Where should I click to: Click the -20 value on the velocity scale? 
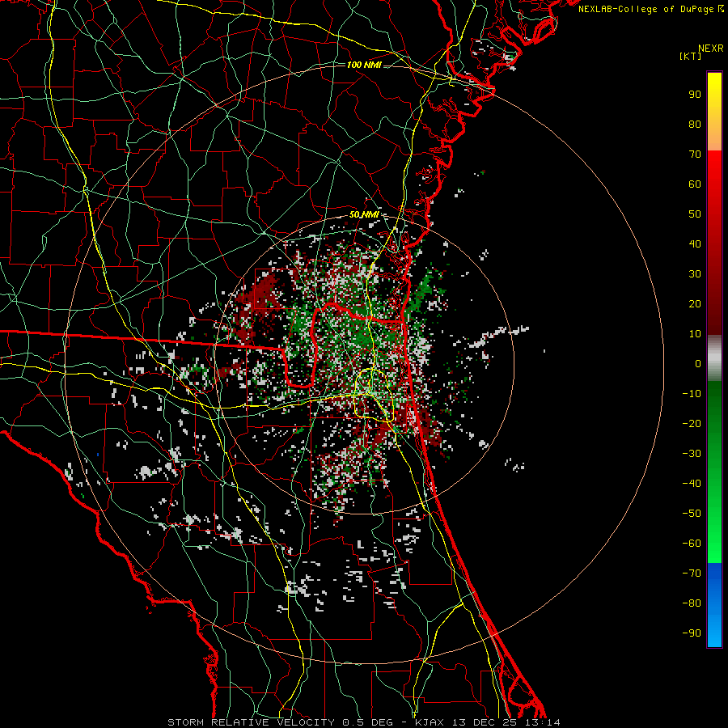coord(692,423)
